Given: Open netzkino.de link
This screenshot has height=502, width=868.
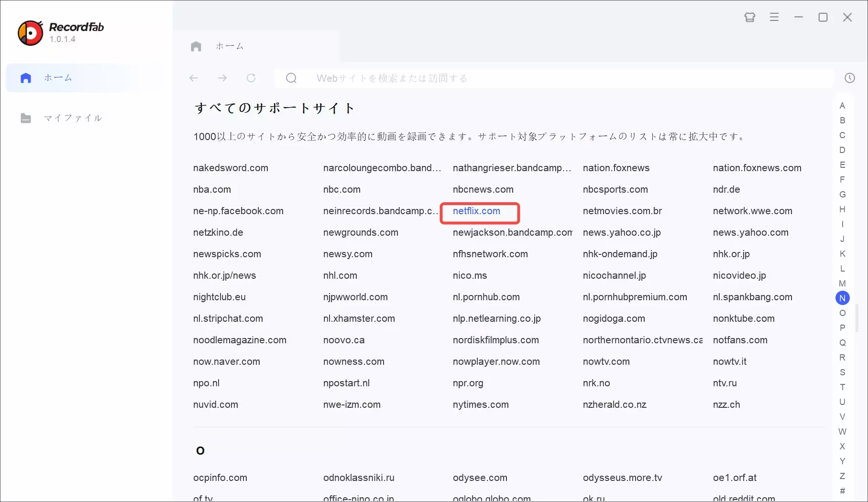Looking at the screenshot, I should tap(218, 232).
